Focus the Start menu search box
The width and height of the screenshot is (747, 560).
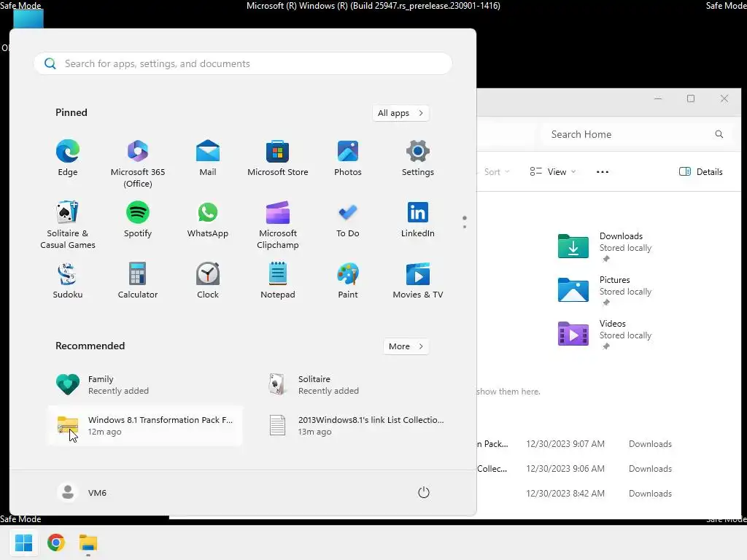(243, 63)
